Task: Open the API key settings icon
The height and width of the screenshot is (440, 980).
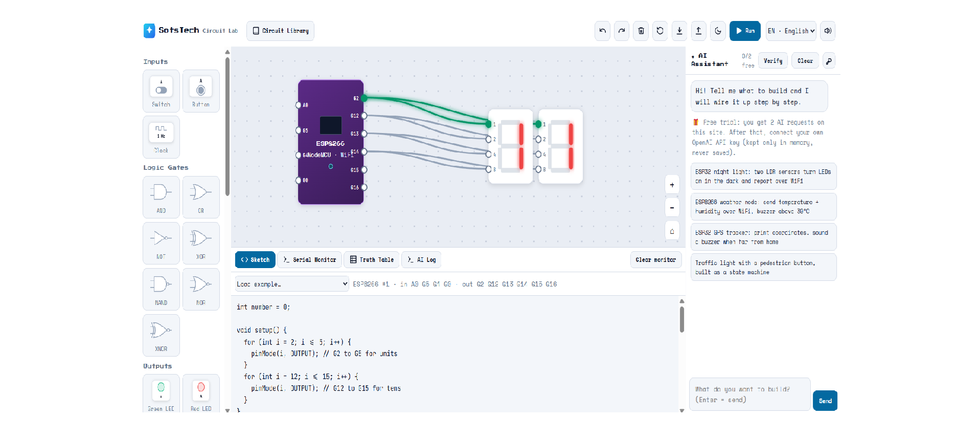Action: coord(829,61)
